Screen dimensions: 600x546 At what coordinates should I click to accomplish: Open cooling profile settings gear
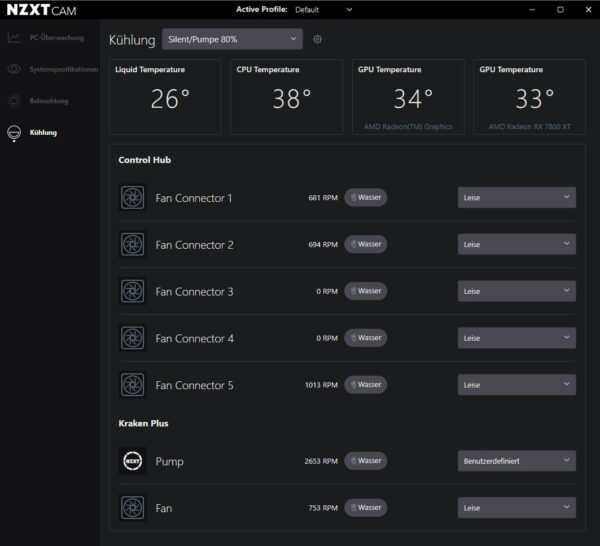coord(317,39)
